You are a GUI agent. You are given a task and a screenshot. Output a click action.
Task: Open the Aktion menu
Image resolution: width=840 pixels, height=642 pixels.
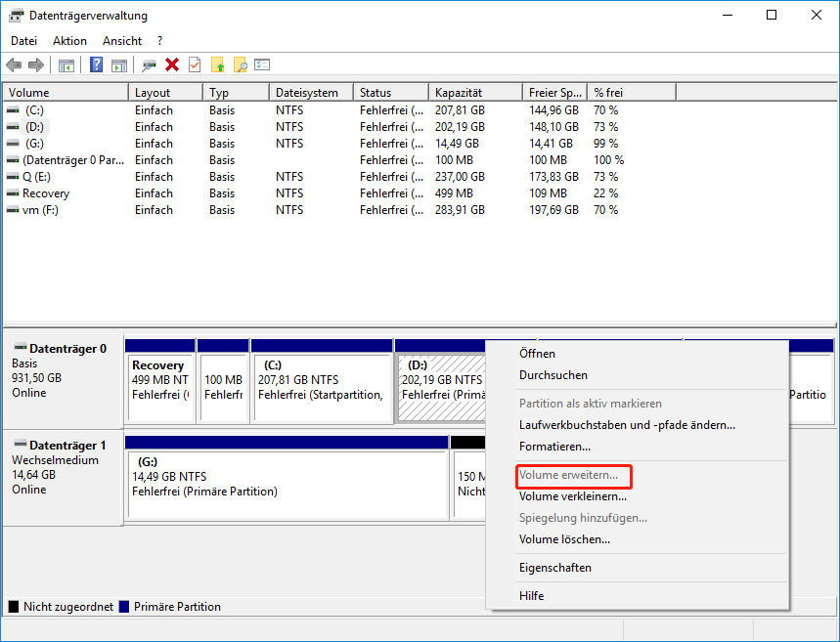(68, 40)
